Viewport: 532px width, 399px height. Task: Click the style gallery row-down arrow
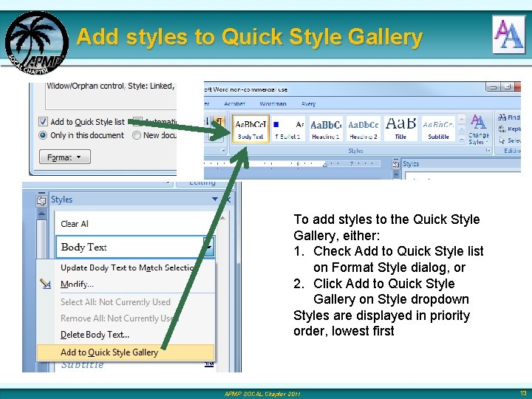(461, 129)
